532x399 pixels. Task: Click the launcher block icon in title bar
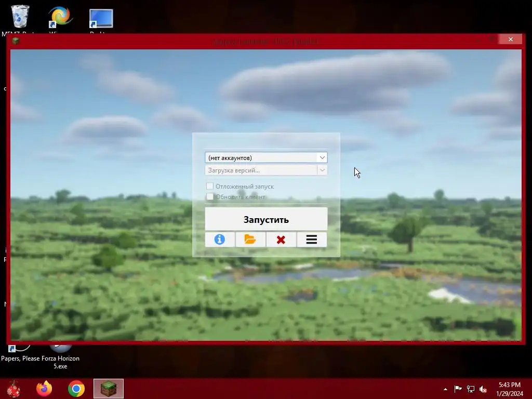tap(16, 41)
